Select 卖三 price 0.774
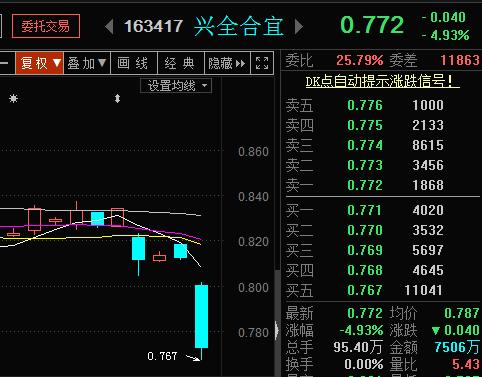This screenshot has width=482, height=377. point(365,145)
